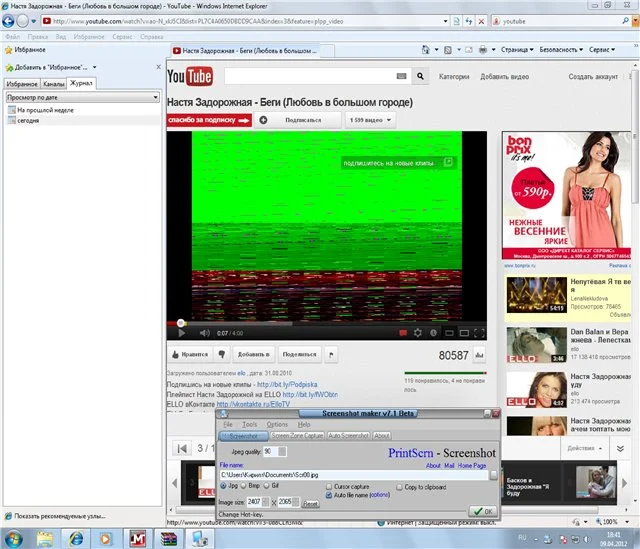The height and width of the screenshot is (549, 640).
Task: Open video settings gear icon
Action: pos(418,333)
